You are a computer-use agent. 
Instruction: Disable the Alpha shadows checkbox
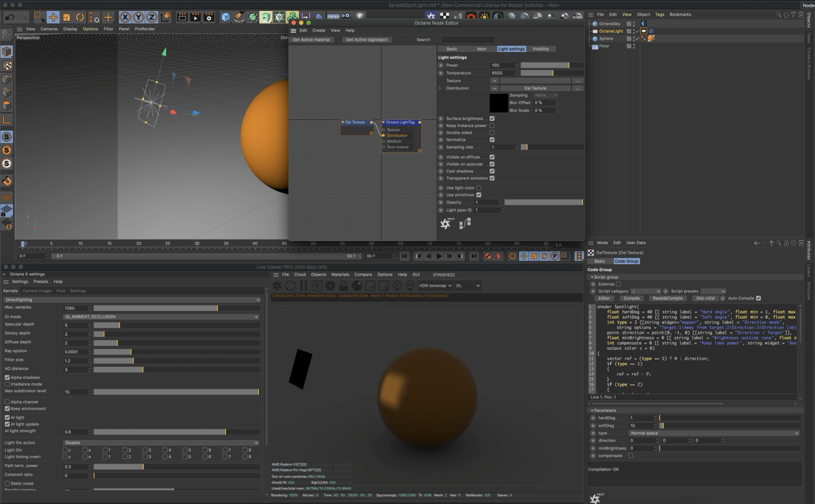[7, 377]
